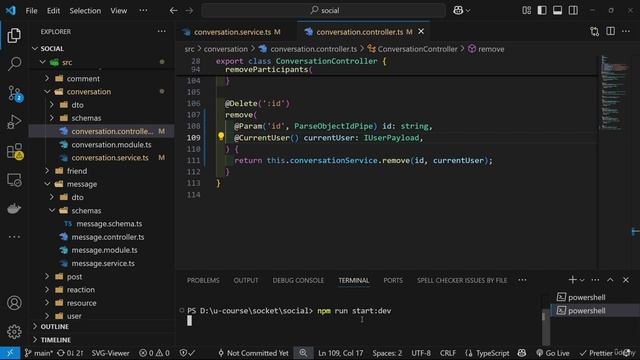Image resolution: width=640 pixels, height=360 pixels.
Task: Collapse the src folder
Action: point(42,62)
